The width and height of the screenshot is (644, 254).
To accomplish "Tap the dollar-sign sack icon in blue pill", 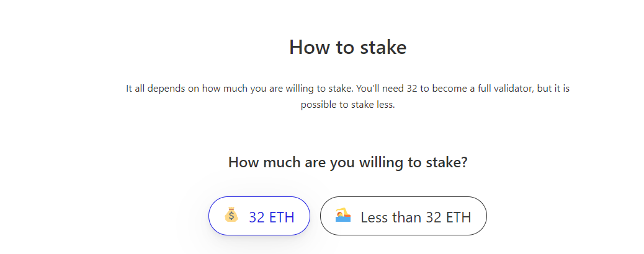I will click(231, 214).
